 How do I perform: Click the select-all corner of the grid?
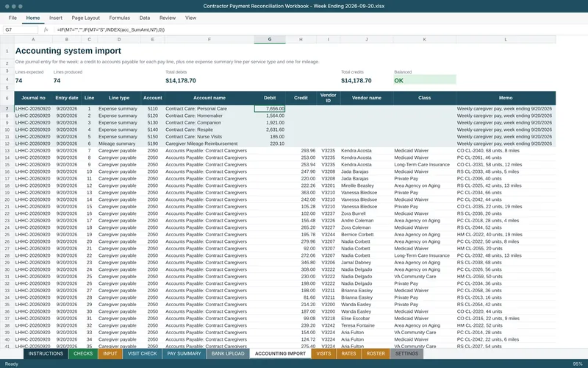[7, 40]
